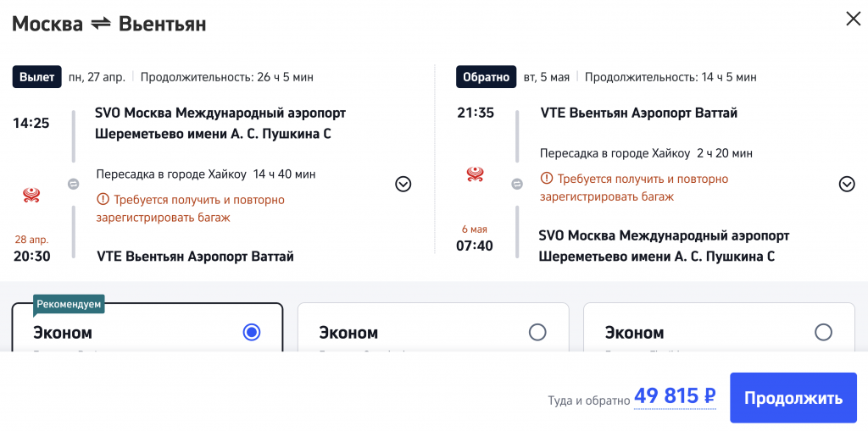
Task: Close the flight details dialog
Action: 853,19
